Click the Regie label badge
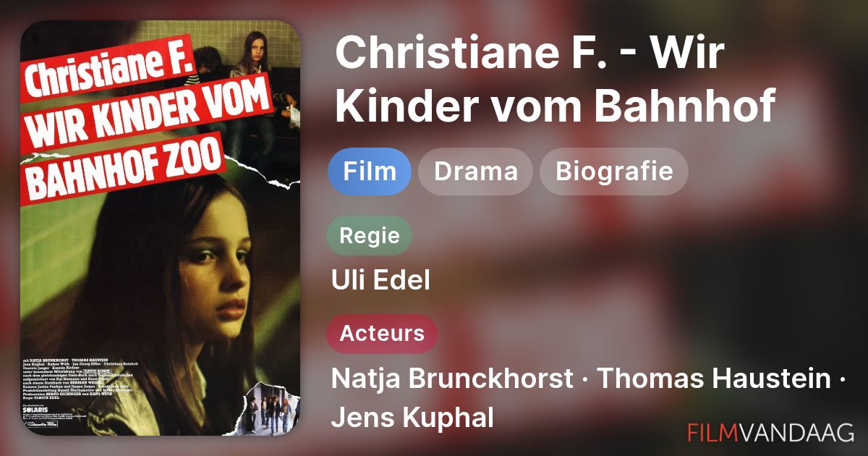Screen dimensions: 868x456 click(370, 235)
